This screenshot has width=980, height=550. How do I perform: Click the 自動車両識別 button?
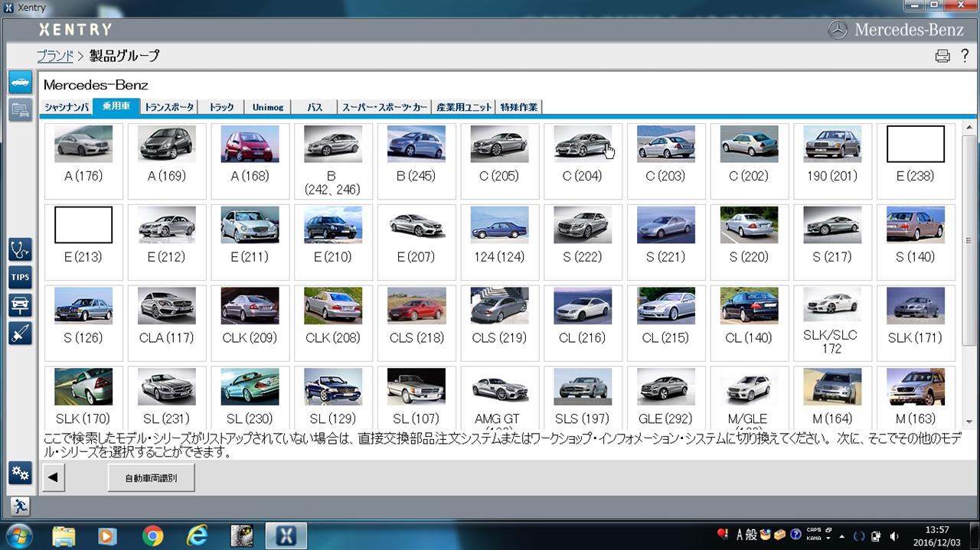point(151,477)
